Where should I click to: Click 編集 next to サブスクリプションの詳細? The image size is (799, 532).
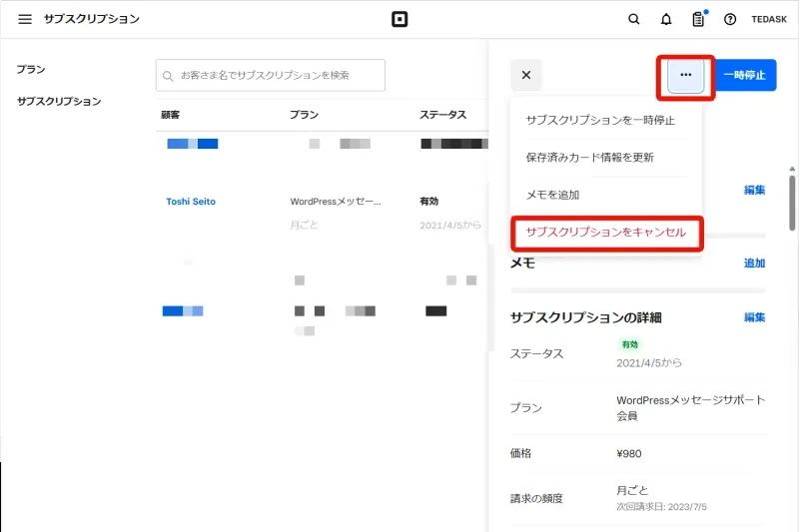[755, 317]
